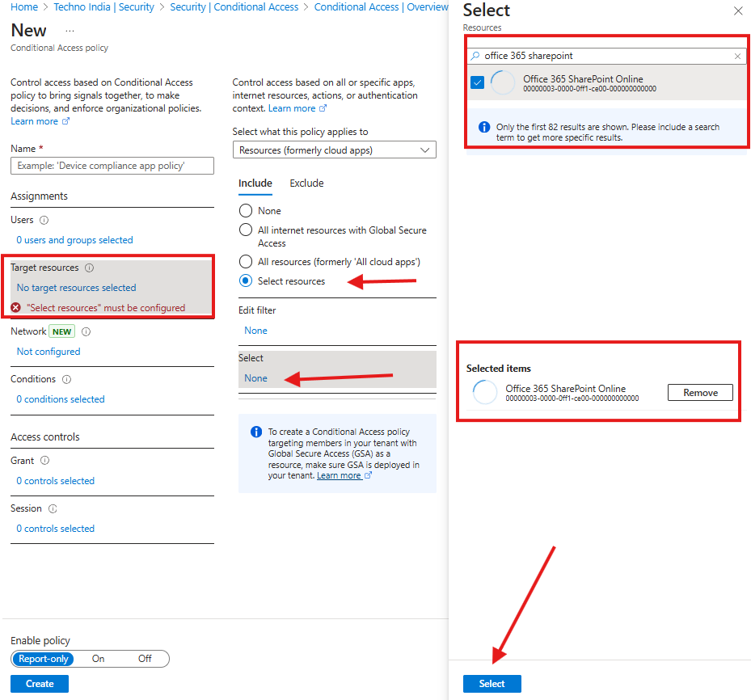Choose the Select resources radio option
The height and width of the screenshot is (700, 751).
pos(246,280)
